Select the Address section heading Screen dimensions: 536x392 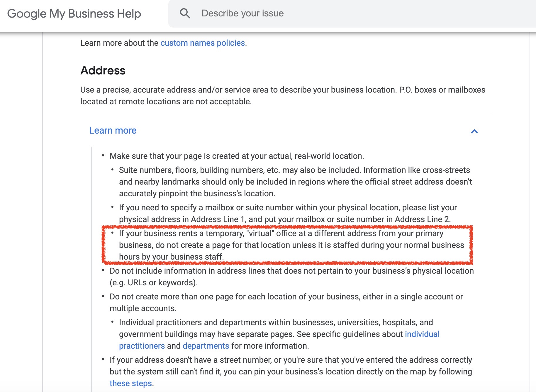(103, 70)
